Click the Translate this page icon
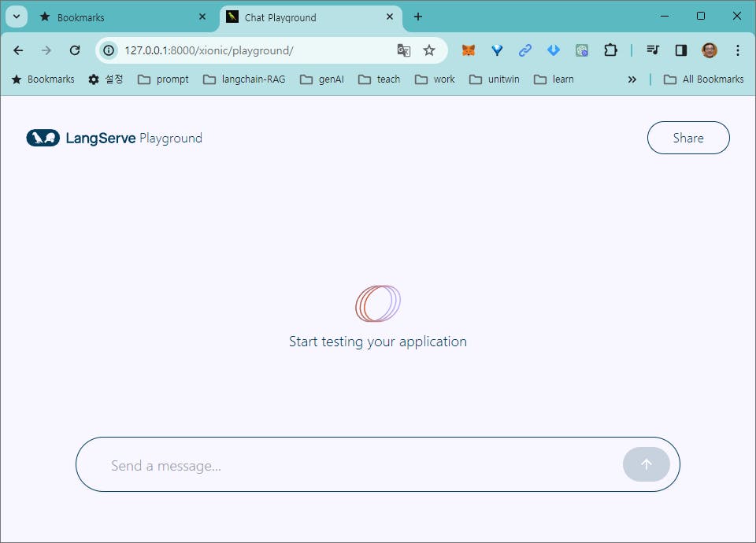The height and width of the screenshot is (543, 756). pos(403,50)
